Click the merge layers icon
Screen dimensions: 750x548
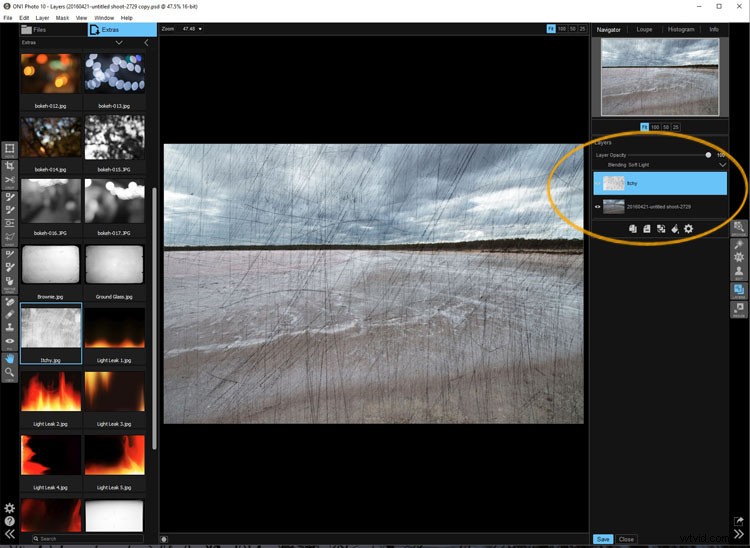coord(661,229)
